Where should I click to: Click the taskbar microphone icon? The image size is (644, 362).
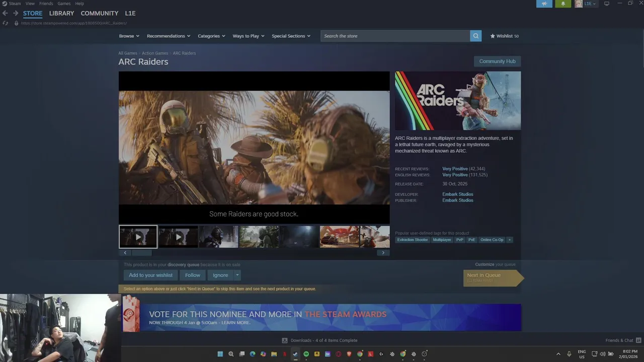click(x=569, y=354)
